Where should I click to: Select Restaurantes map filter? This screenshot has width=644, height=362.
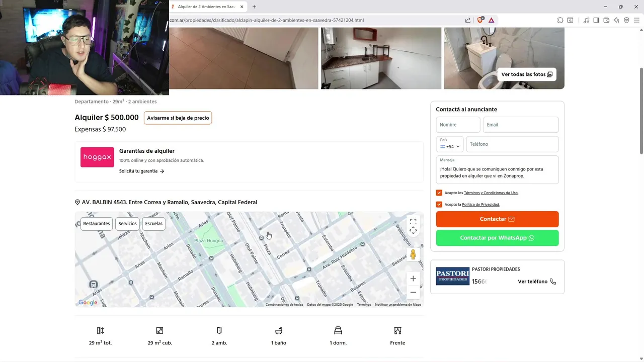(x=97, y=224)
